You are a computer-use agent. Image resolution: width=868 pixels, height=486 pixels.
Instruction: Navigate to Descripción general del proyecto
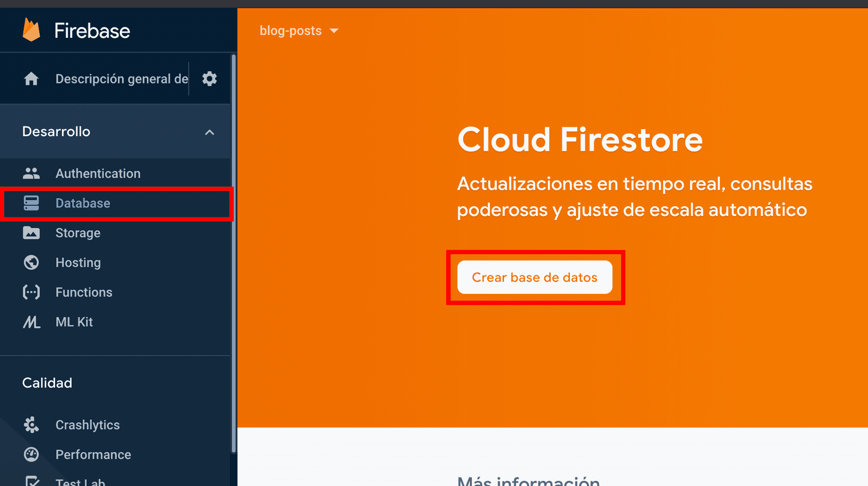click(x=121, y=78)
